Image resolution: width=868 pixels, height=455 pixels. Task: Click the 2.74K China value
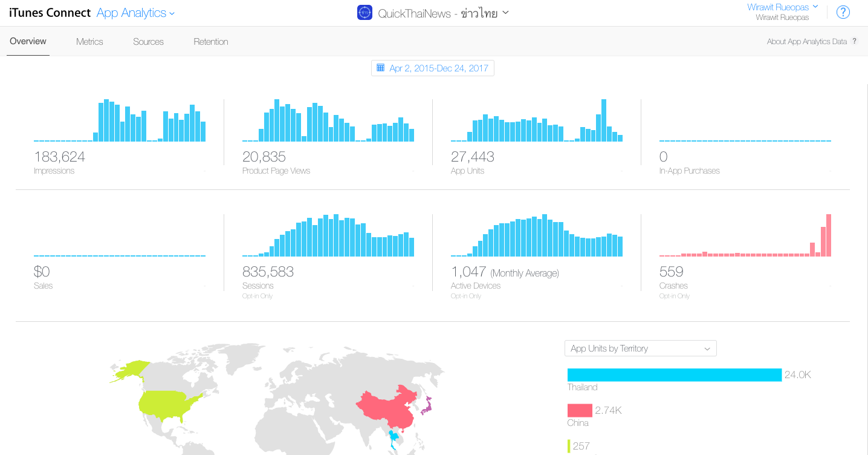point(608,411)
